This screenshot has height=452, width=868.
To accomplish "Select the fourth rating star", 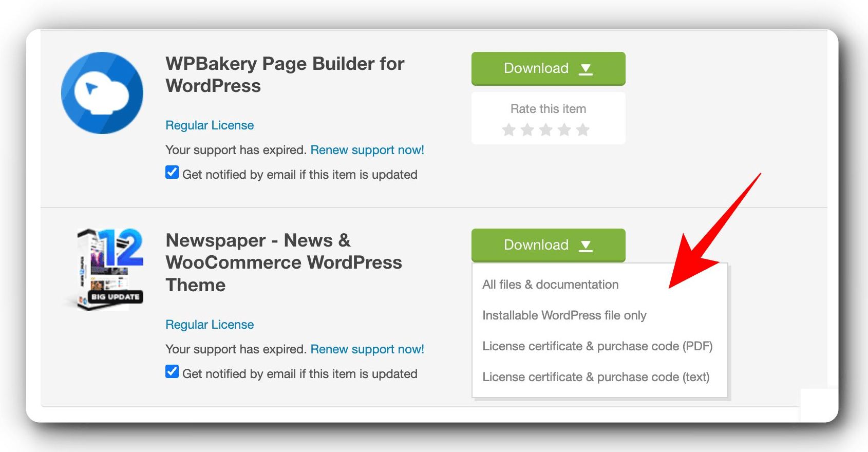I will pyautogui.click(x=564, y=129).
